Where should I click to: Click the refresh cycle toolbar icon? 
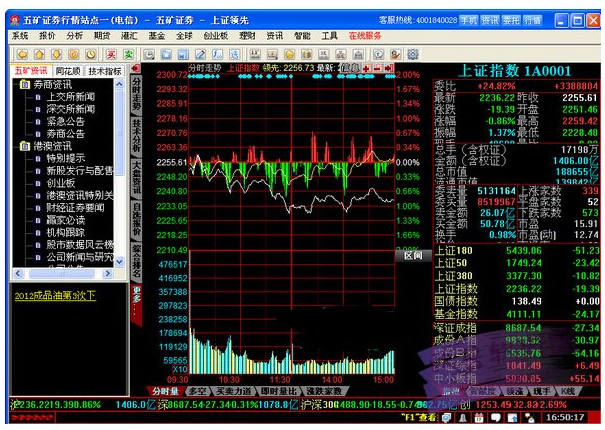coord(73,54)
